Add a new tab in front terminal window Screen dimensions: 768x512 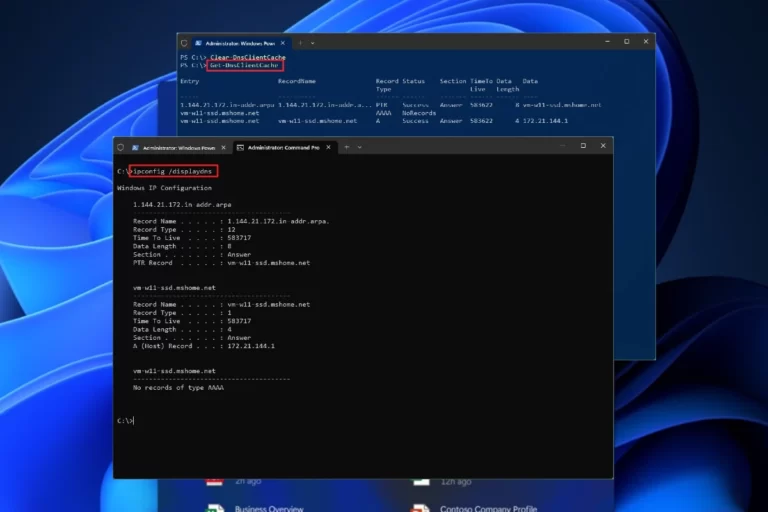[347, 147]
